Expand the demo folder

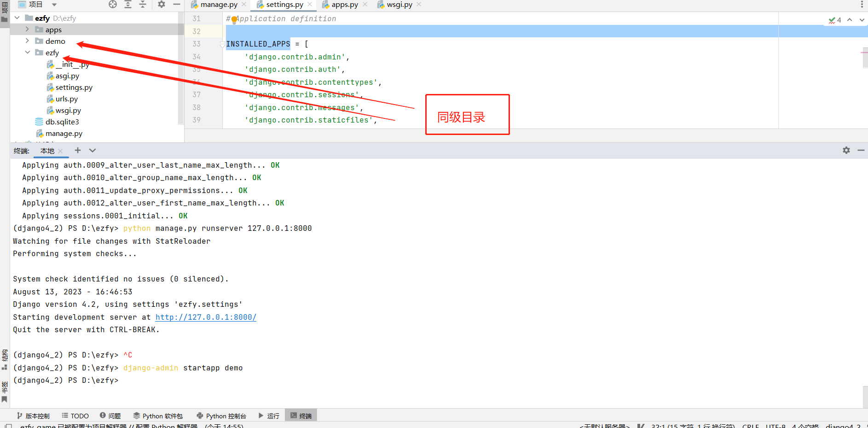[x=27, y=41]
